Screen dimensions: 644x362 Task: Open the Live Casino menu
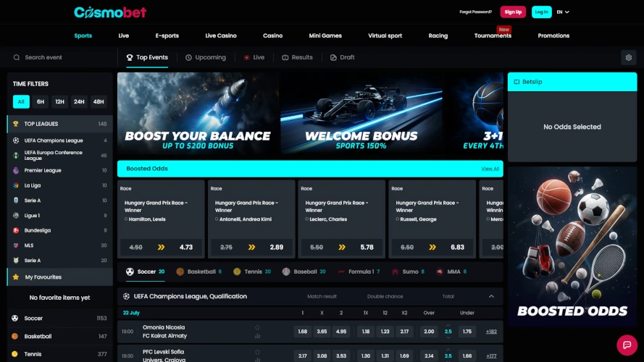pyautogui.click(x=221, y=35)
